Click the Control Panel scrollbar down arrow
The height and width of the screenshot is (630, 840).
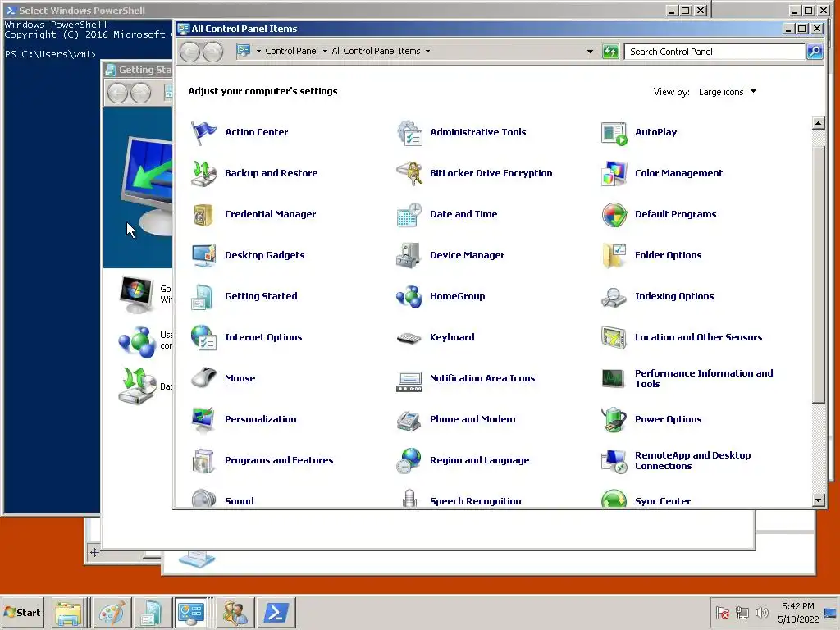click(818, 500)
